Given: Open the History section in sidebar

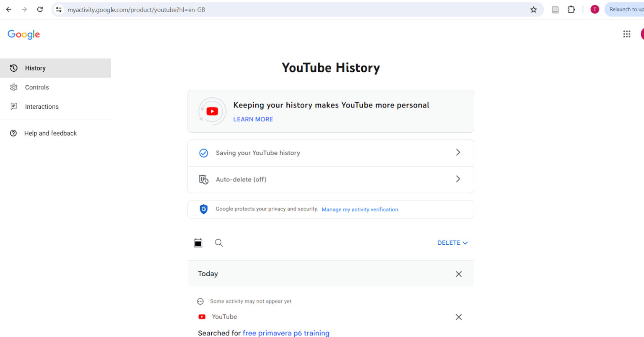Looking at the screenshot, I should 35,68.
